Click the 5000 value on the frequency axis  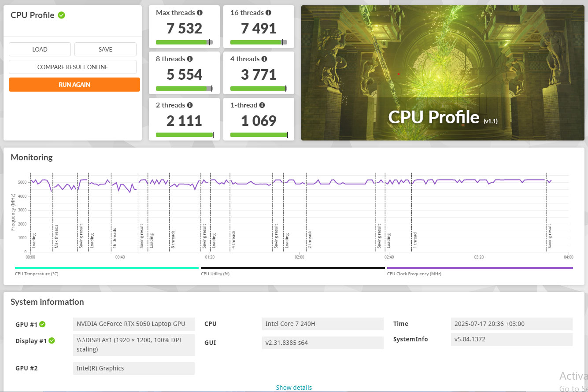click(x=23, y=182)
